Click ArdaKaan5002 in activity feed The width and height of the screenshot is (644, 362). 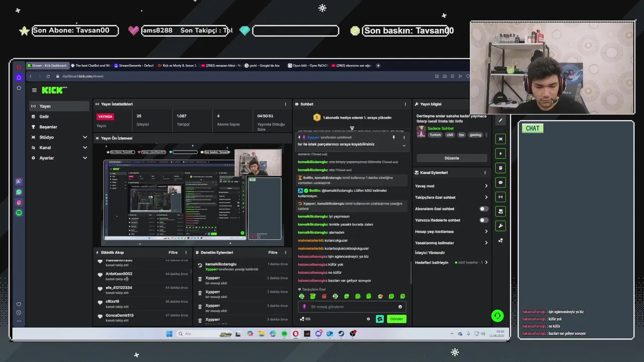(x=119, y=274)
